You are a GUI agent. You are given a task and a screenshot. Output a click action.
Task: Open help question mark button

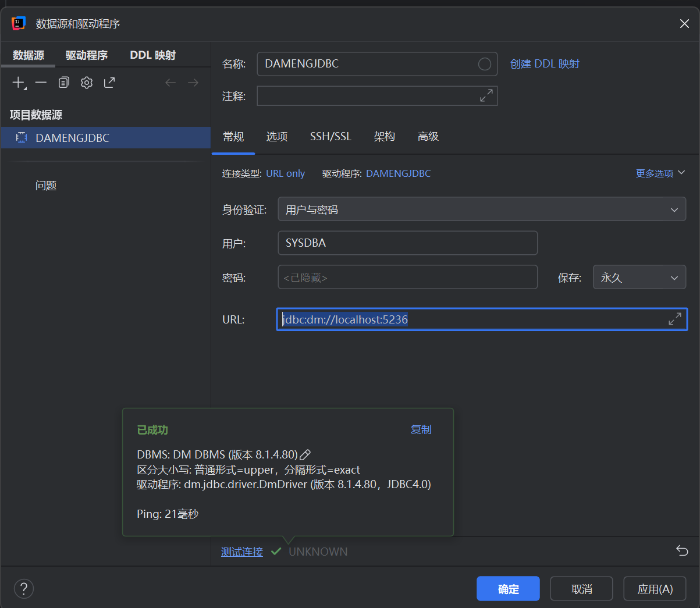(24, 589)
